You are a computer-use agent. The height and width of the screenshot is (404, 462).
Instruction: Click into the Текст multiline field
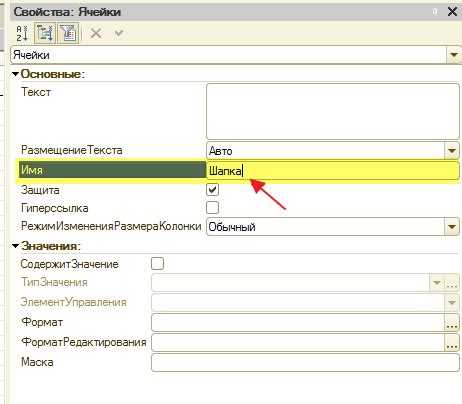[x=333, y=111]
